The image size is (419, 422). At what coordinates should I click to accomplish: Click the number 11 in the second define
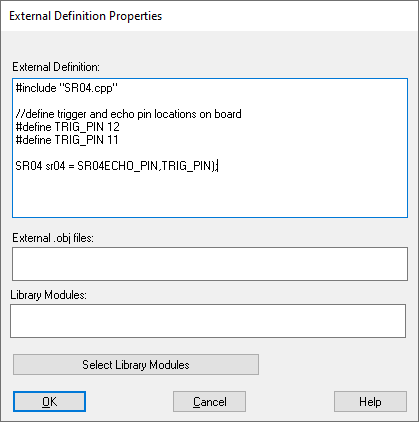tap(113, 140)
